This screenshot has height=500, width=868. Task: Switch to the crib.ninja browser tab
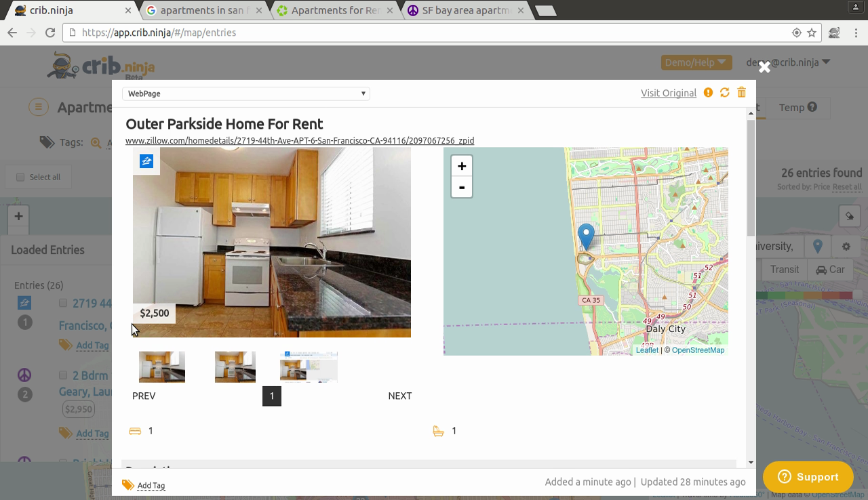coord(71,10)
